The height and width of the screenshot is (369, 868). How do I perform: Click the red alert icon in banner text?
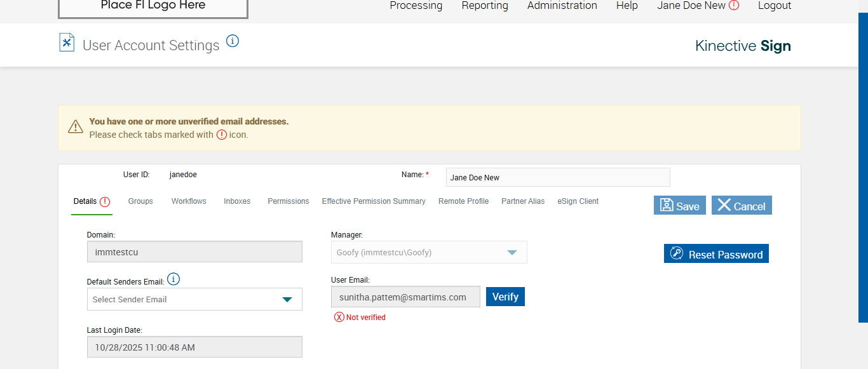[x=222, y=135]
